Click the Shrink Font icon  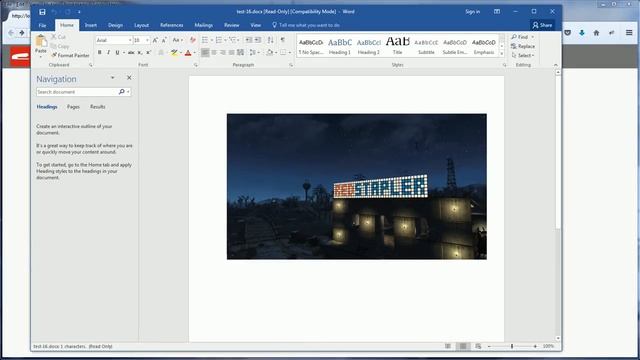pos(164,40)
